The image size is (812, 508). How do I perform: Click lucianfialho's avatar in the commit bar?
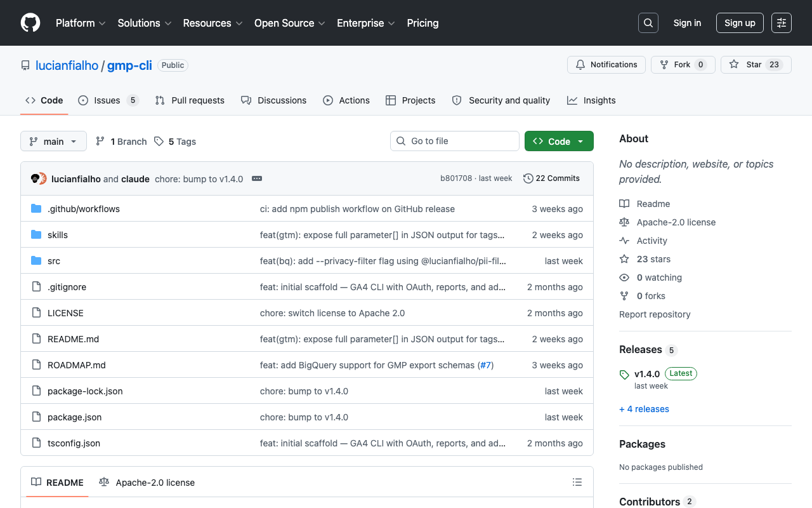[x=36, y=178]
